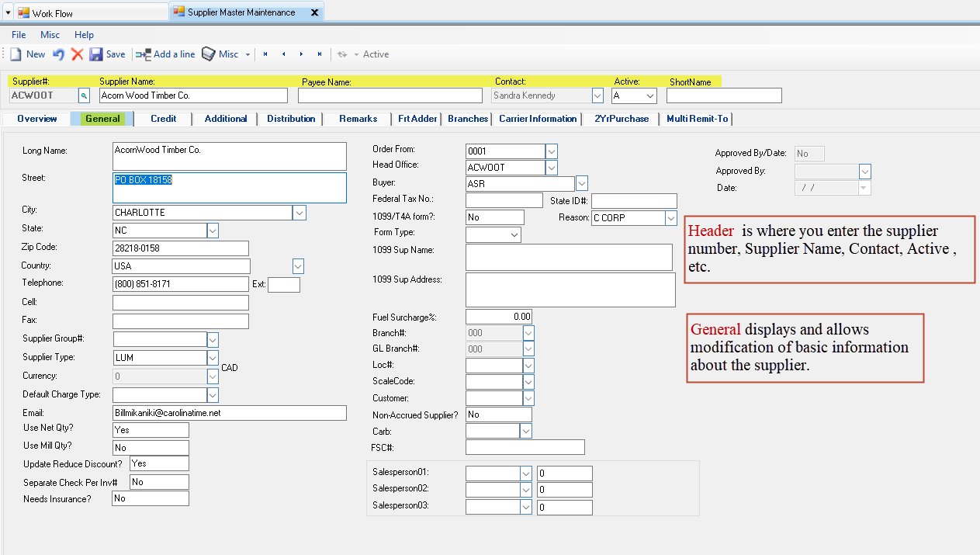Screen dimensions: 980x555
Task: Open the Misc toolbar dropdown
Action: [248, 54]
